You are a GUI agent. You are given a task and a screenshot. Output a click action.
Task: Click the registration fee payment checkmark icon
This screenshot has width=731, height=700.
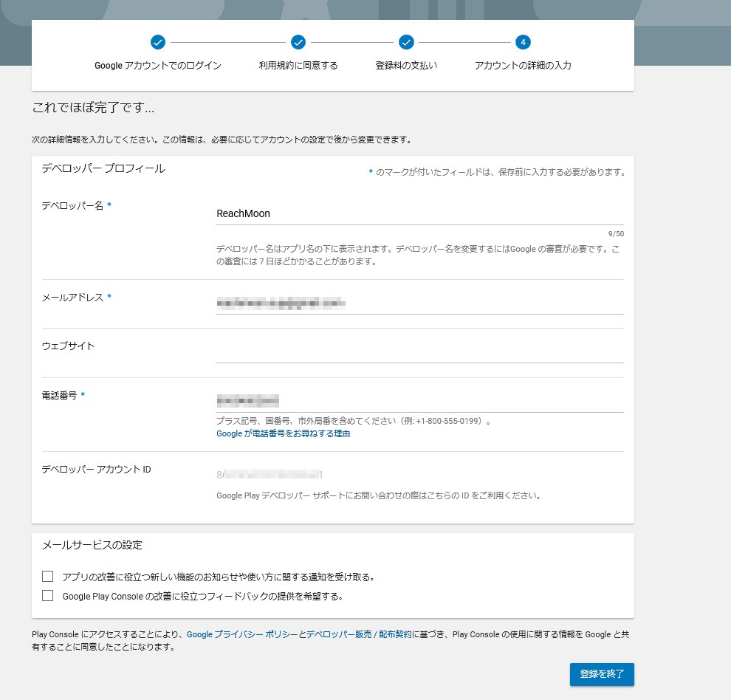pyautogui.click(x=406, y=42)
